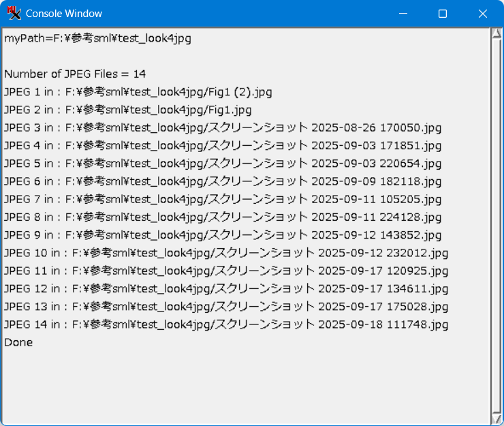Image resolution: width=504 pixels, height=426 pixels.
Task: Minimize the Console Window
Action: pyautogui.click(x=403, y=14)
